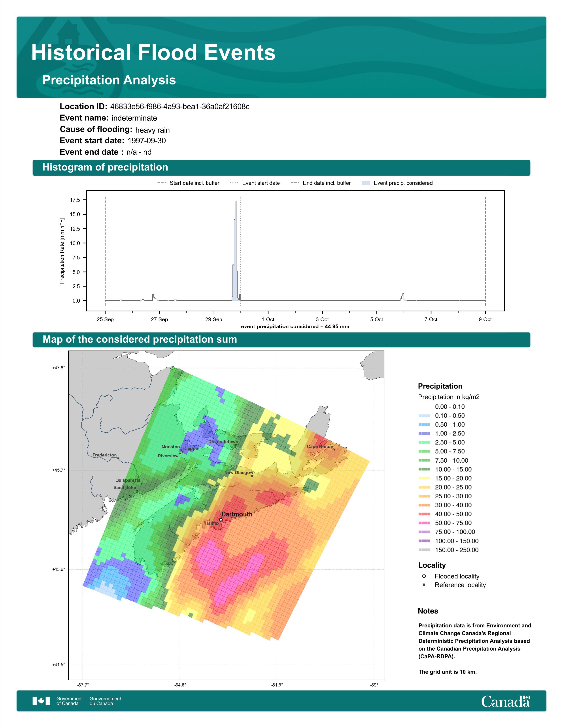Select the Location ID value 46833e56-f986-4a93-bea1-36a0af21608c
This screenshot has width=563, height=728.
(180, 107)
